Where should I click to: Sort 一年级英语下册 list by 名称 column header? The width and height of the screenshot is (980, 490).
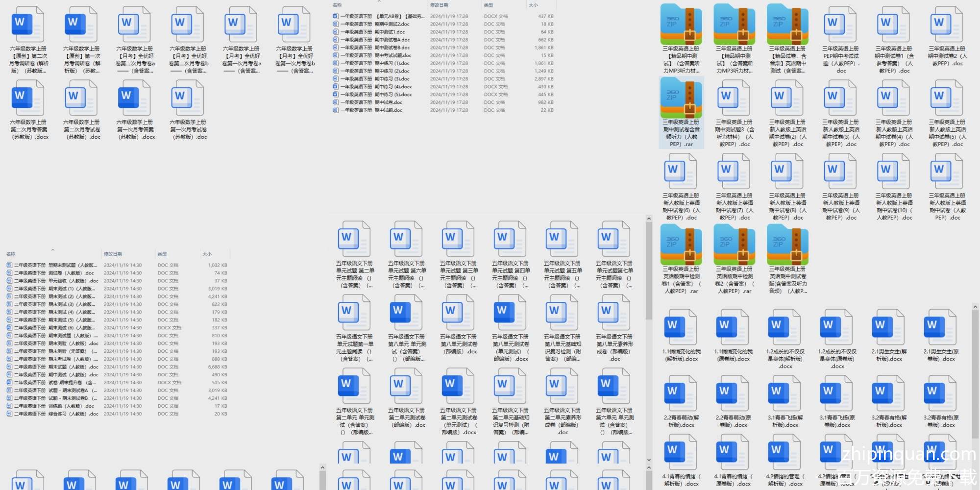tap(337, 5)
